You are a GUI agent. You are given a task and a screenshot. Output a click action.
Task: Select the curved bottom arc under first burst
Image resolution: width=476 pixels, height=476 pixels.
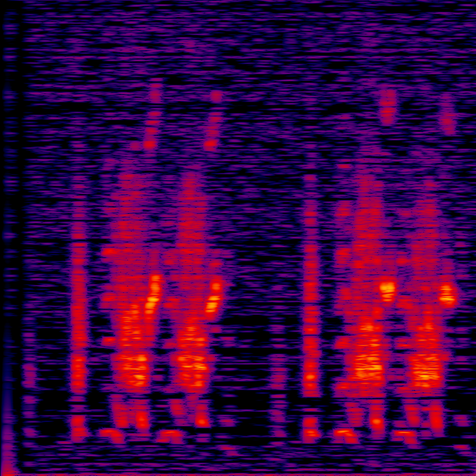pos(112,435)
